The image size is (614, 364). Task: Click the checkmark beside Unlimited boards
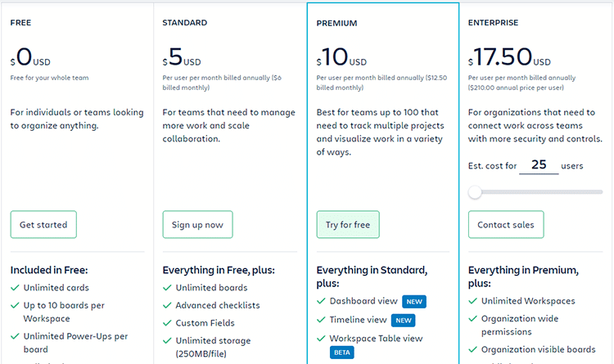[x=167, y=288]
